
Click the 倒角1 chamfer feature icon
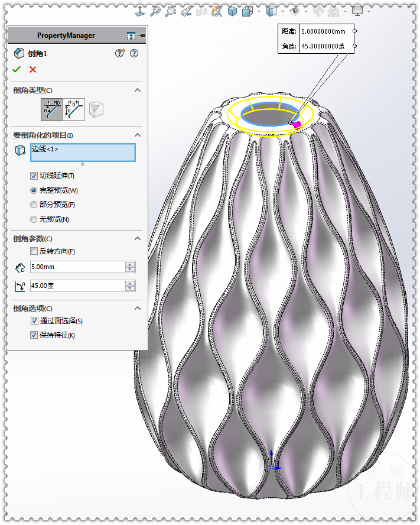tap(19, 53)
